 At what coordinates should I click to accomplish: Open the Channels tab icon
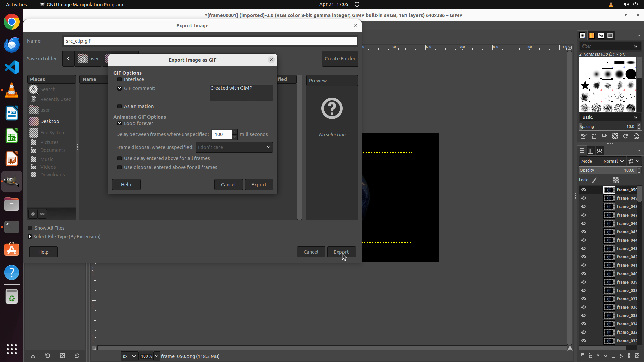click(591, 151)
